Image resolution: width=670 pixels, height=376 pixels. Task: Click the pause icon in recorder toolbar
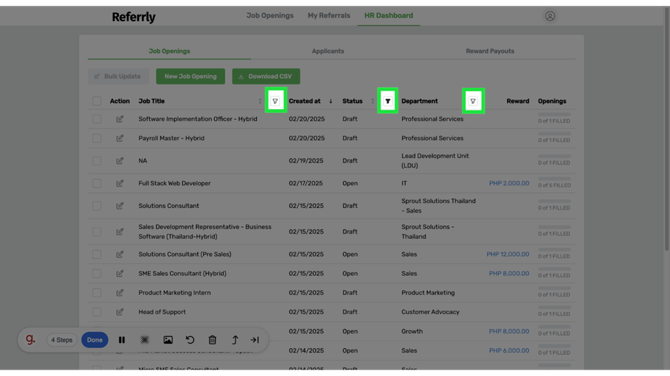122,340
